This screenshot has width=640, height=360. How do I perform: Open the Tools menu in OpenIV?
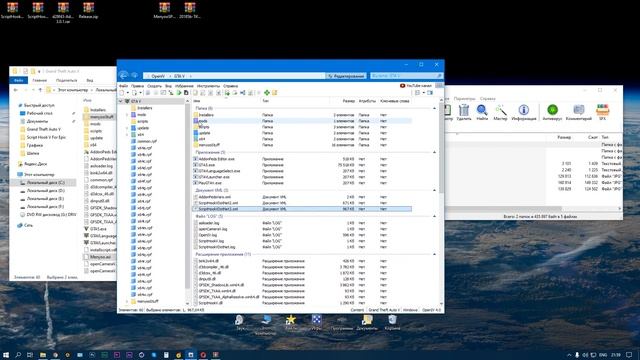tap(208, 86)
